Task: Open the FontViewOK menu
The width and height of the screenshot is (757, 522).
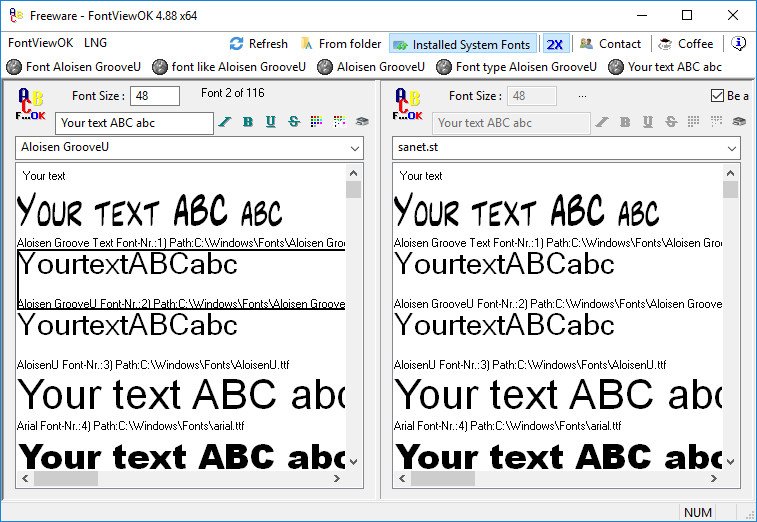Action: click(x=41, y=43)
